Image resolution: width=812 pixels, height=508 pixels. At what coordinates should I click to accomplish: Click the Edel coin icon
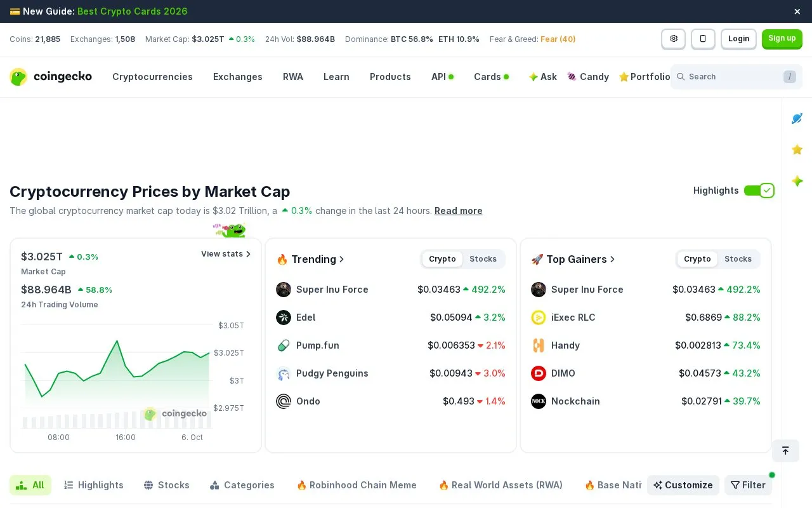[284, 317]
